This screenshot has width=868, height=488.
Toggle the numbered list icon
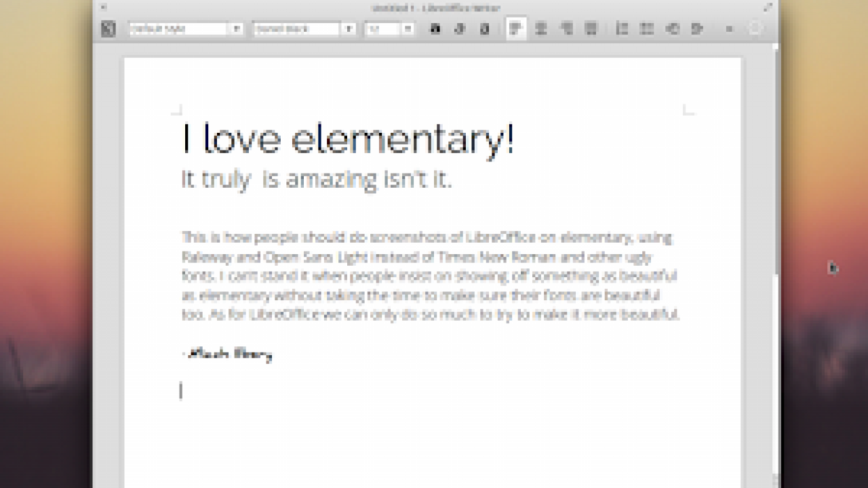(x=622, y=29)
